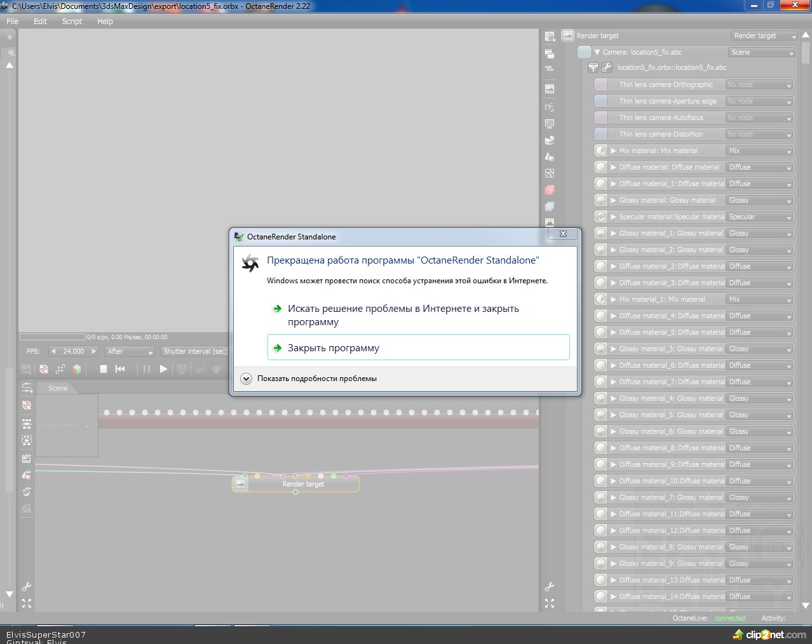The height and width of the screenshot is (644, 812).
Task: Open the Edit menu
Action: pos(40,21)
